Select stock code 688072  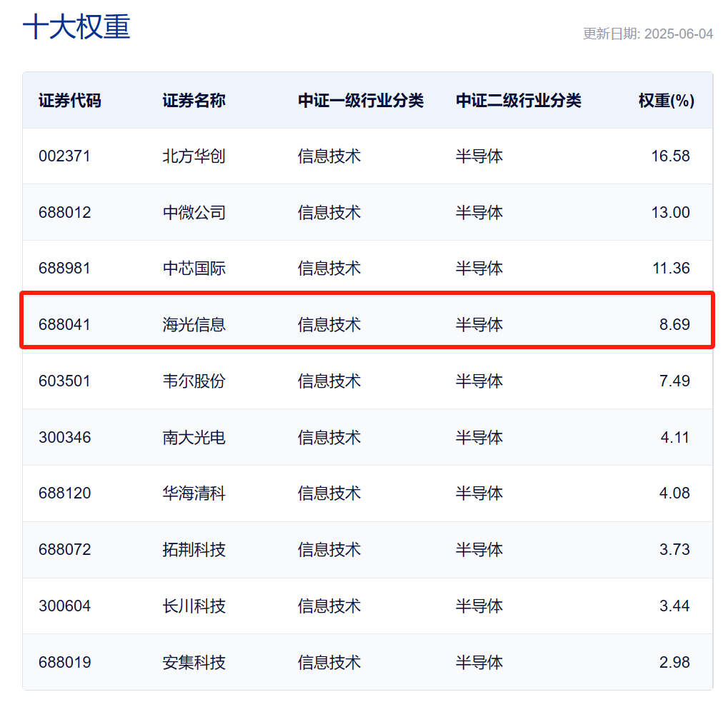point(64,549)
